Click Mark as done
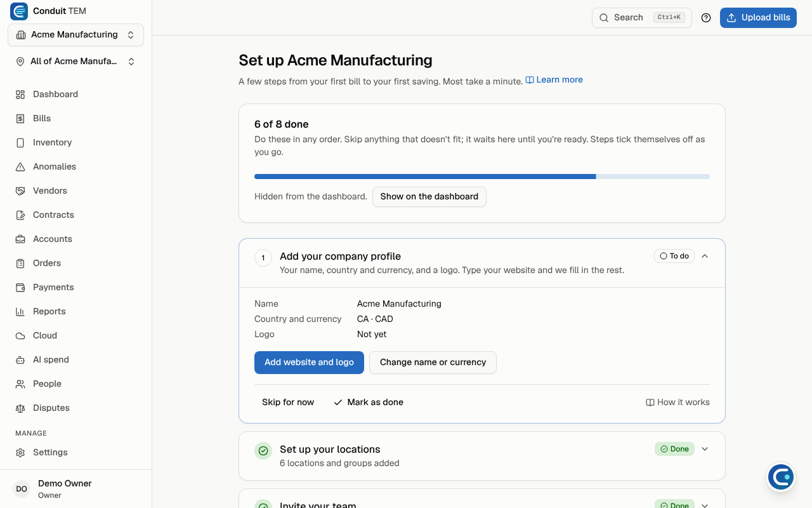The image size is (812, 508). click(x=369, y=403)
